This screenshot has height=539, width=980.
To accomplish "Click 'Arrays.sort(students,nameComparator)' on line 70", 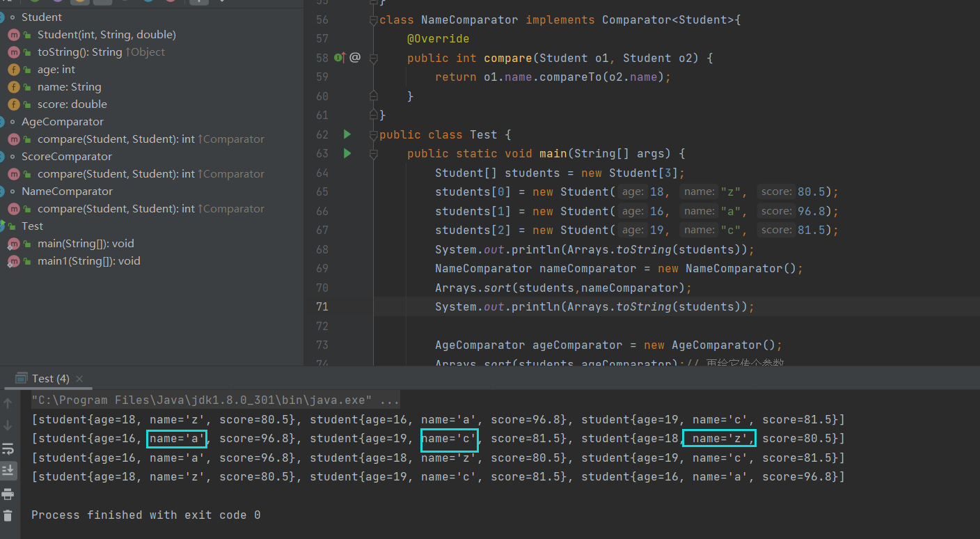I will point(560,288).
